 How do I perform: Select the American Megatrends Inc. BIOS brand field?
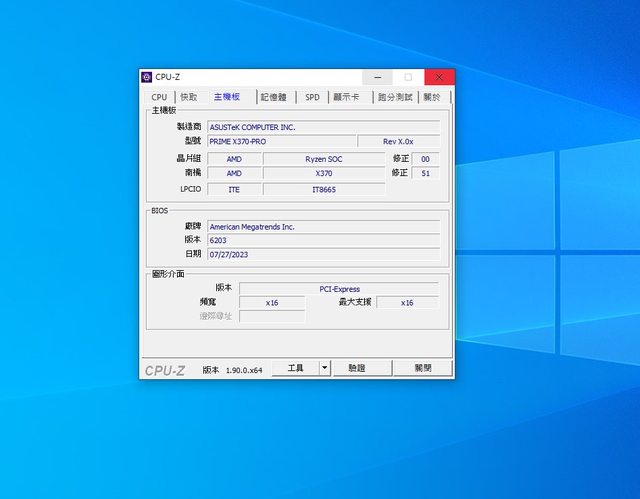(322, 227)
